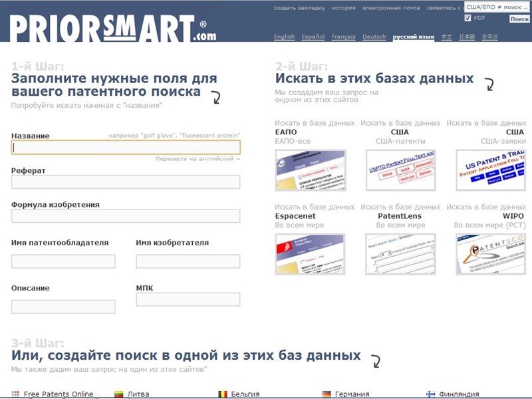Open the история link
This screenshot has width=532, height=399.
[343, 8]
